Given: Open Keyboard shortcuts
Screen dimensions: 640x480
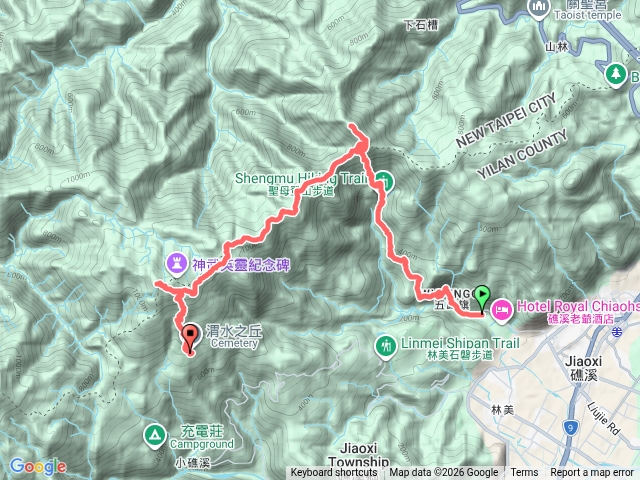Looking at the screenshot, I should pyautogui.click(x=333, y=473).
